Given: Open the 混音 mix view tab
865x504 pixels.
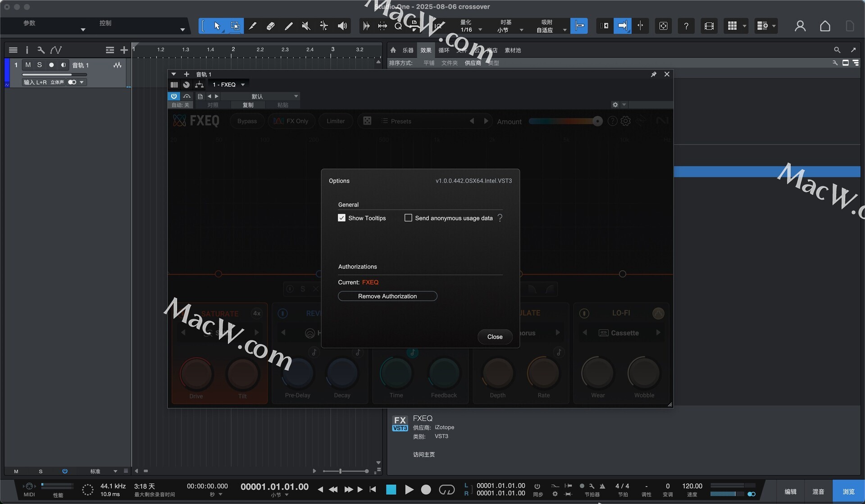Looking at the screenshot, I should 818,491.
